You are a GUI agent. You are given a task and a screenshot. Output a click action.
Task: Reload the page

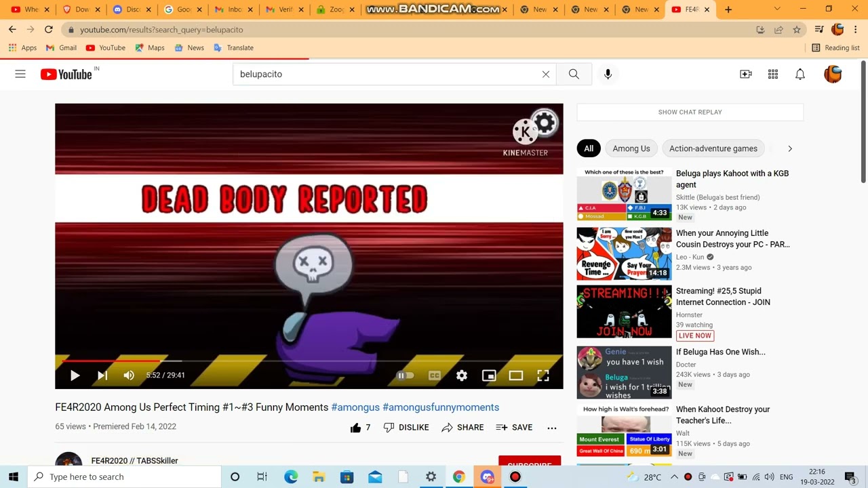(49, 30)
